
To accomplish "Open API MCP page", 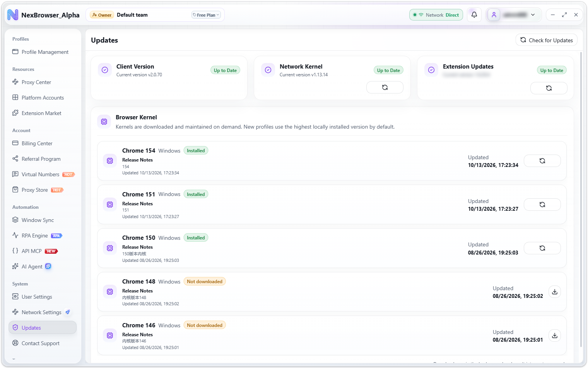I will (x=43, y=251).
